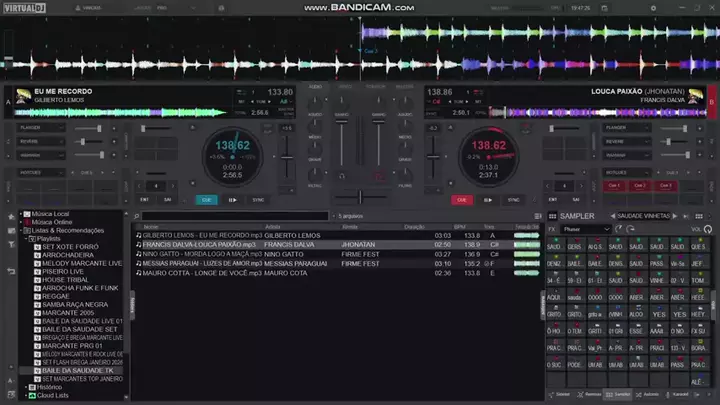Trigger hot cue 1 on right deck

(x=614, y=185)
